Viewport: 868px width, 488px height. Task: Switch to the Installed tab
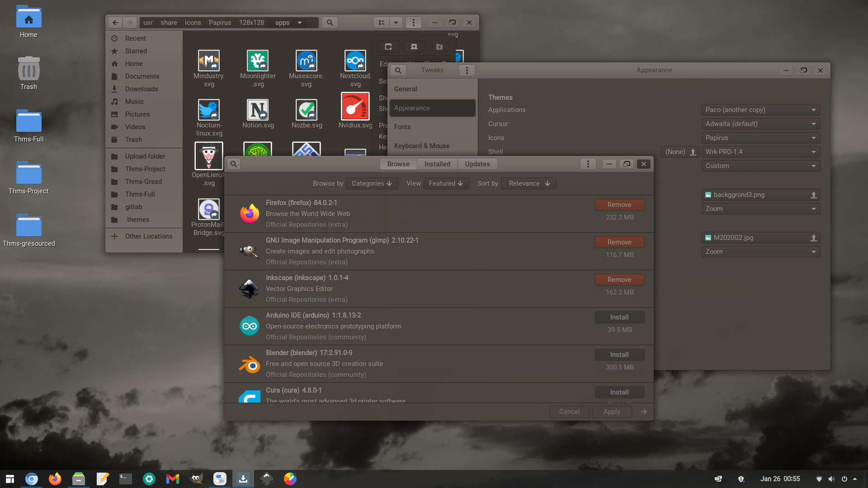[437, 164]
